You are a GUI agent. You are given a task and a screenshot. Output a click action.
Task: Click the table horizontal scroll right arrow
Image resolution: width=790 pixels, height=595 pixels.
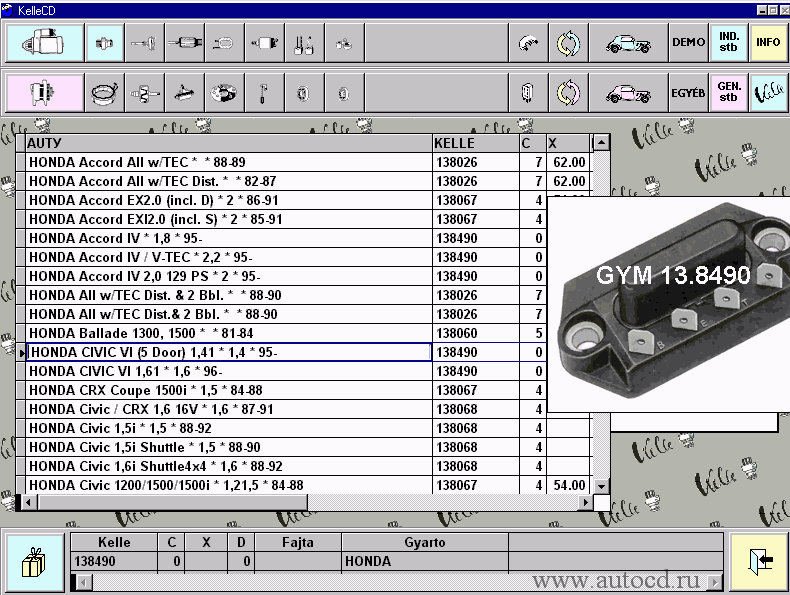click(585, 502)
